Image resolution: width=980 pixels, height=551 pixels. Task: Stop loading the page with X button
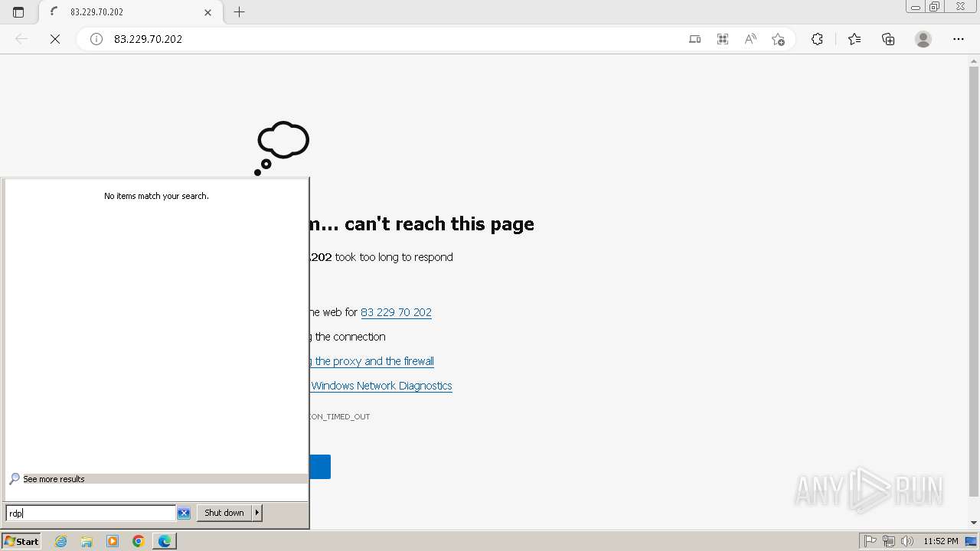pos(55,39)
